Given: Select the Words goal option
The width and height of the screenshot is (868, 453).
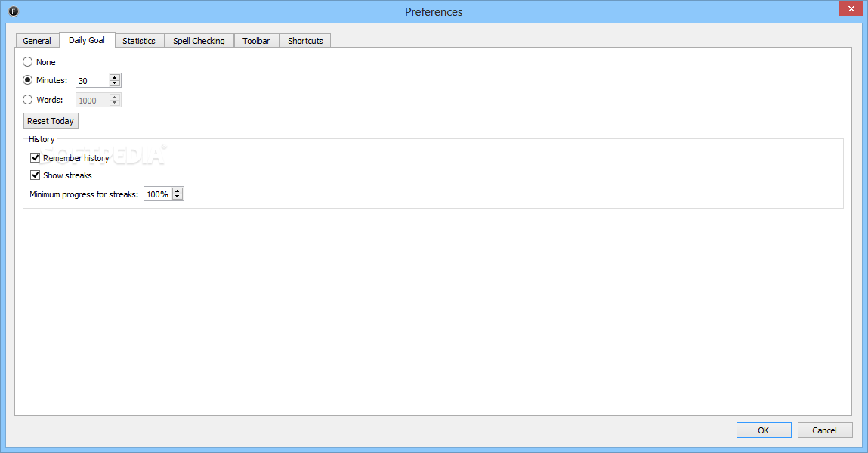Looking at the screenshot, I should click(x=27, y=99).
